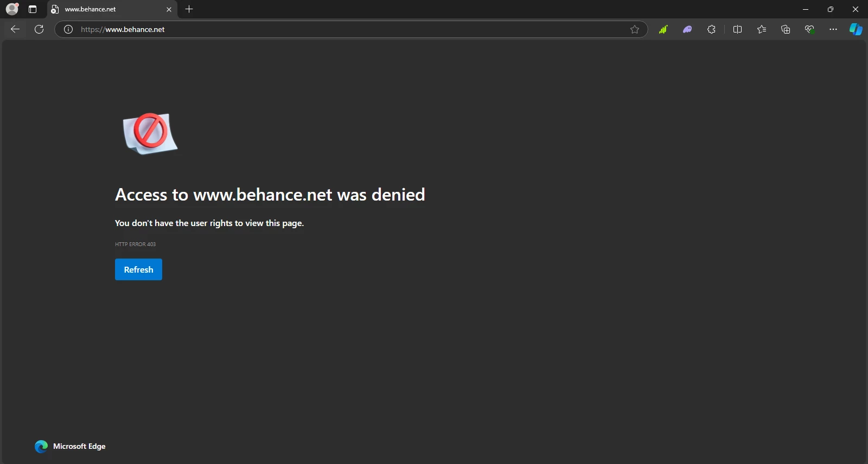This screenshot has width=868, height=464.
Task: Open the profile avatar menu
Action: [x=12, y=9]
